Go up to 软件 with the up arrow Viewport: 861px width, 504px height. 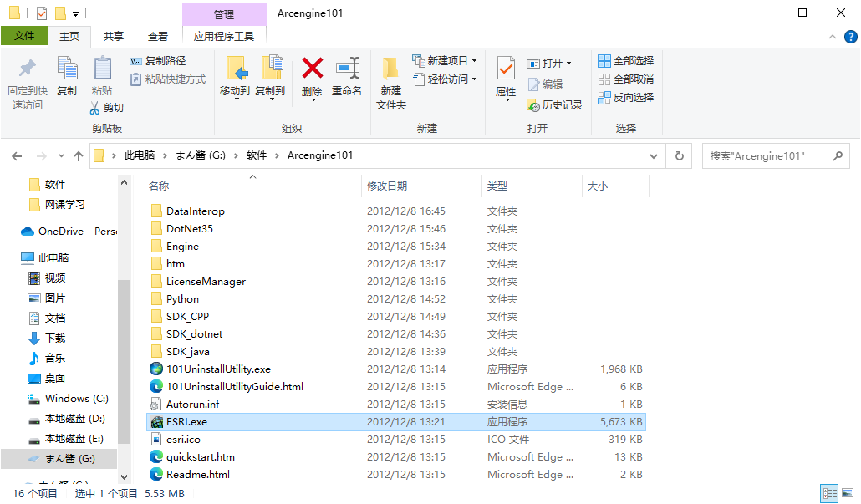(78, 155)
